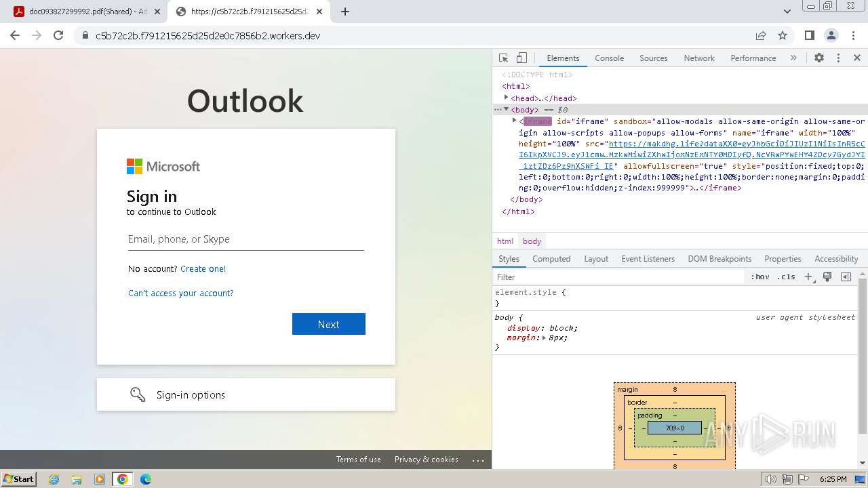Expand the margin shorthand property triangle
The image size is (868, 488).
click(x=544, y=338)
